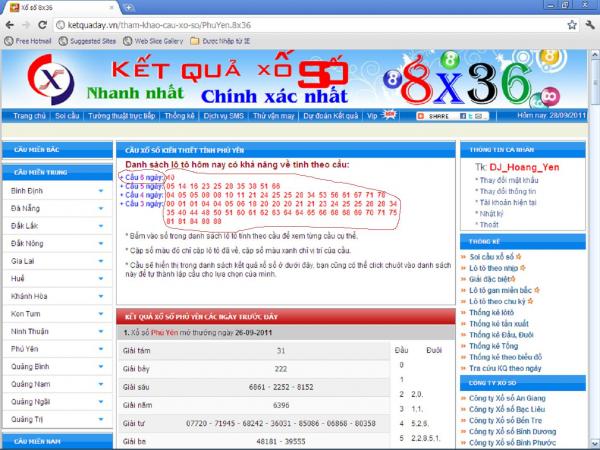Click the Facebook share icon
The width and height of the screenshot is (600, 450).
[x=463, y=116]
